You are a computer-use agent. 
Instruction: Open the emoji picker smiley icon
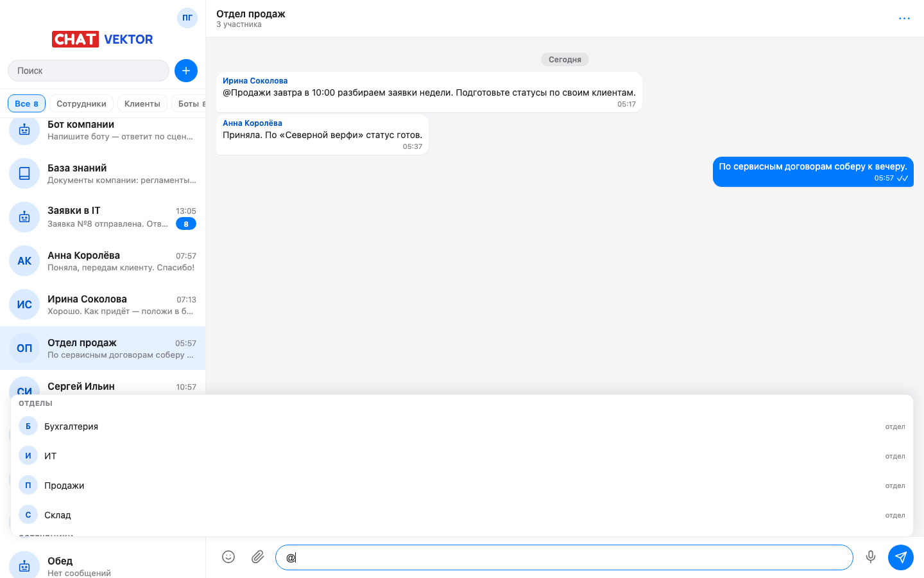(x=228, y=557)
